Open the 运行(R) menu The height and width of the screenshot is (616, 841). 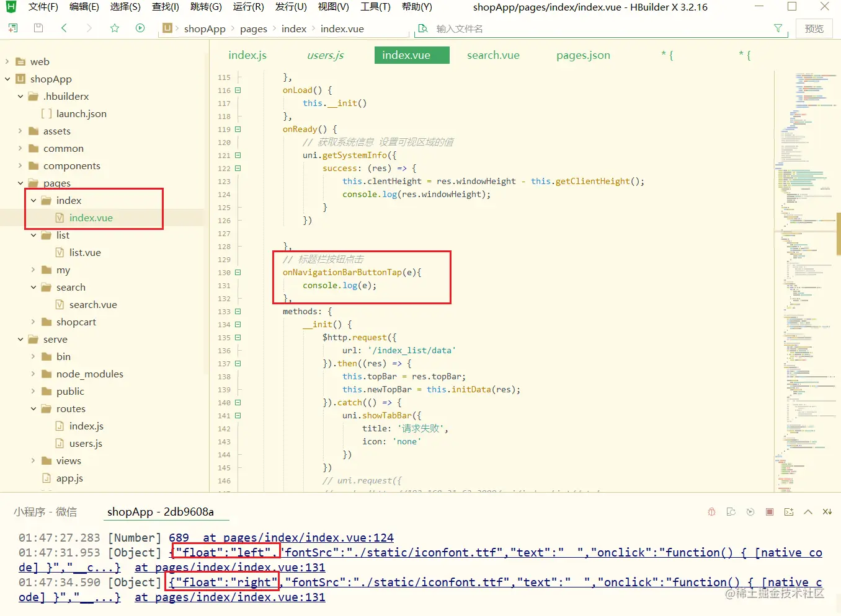pos(249,7)
